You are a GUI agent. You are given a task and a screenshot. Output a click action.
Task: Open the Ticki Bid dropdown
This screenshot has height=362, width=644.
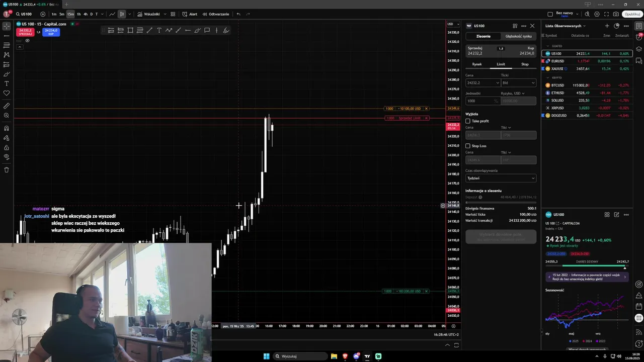518,83
